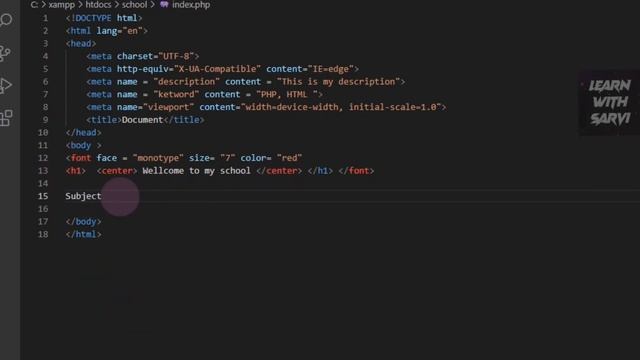This screenshot has height=360, width=640.
Task: Click line number 18 in gutter
Action: tap(43, 234)
